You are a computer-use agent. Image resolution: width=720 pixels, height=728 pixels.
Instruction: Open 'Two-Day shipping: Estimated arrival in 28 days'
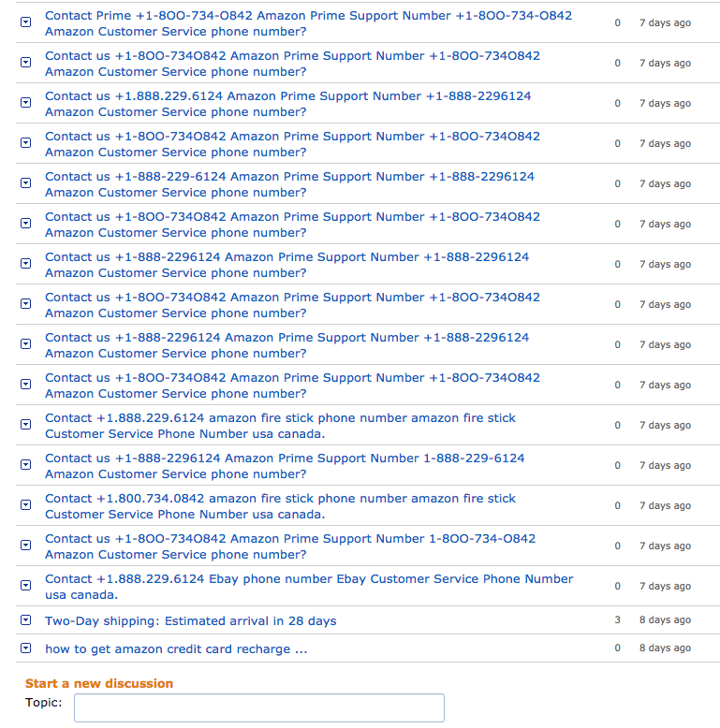(190, 620)
